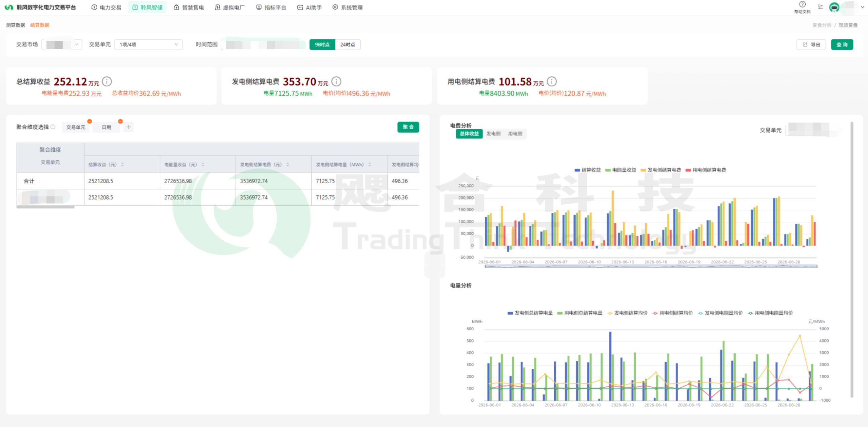Sort by 发电侧结算电费（元） column
Viewport: 868px width, 427px height.
tap(288, 165)
